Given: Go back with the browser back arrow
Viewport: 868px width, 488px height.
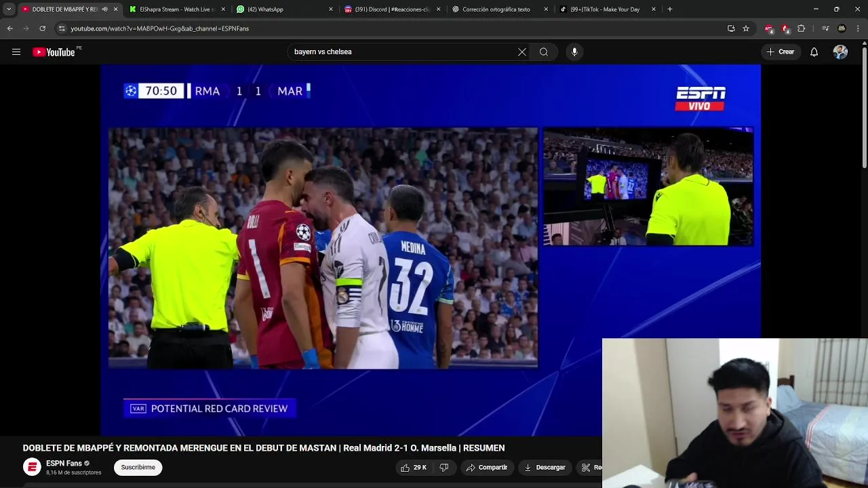Looking at the screenshot, I should tap(9, 28).
